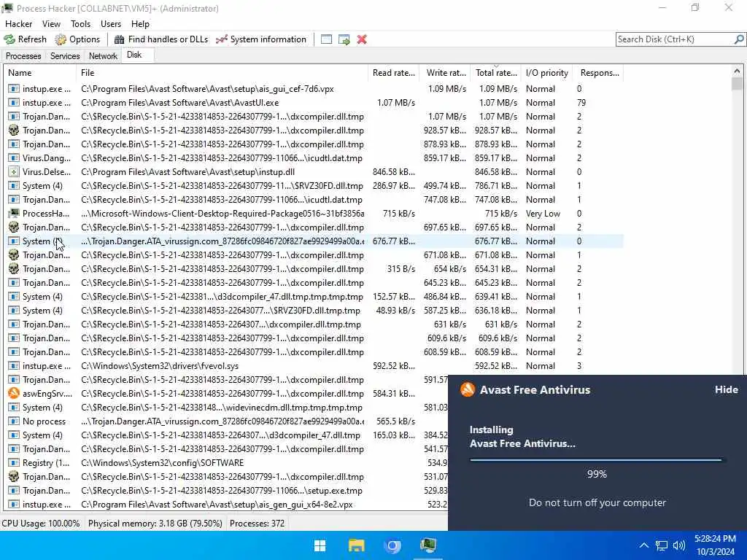Open the Help menu
This screenshot has height=560, width=747.
point(140,24)
